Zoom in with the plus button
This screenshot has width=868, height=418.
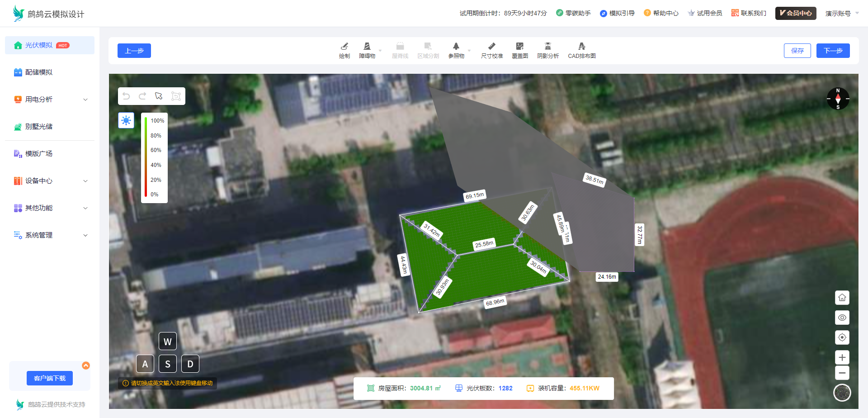pyautogui.click(x=842, y=357)
